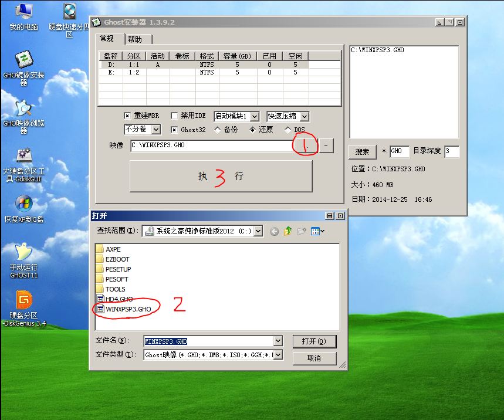Click the 目录深度 input field
This screenshot has width=504, height=420.
click(x=451, y=151)
